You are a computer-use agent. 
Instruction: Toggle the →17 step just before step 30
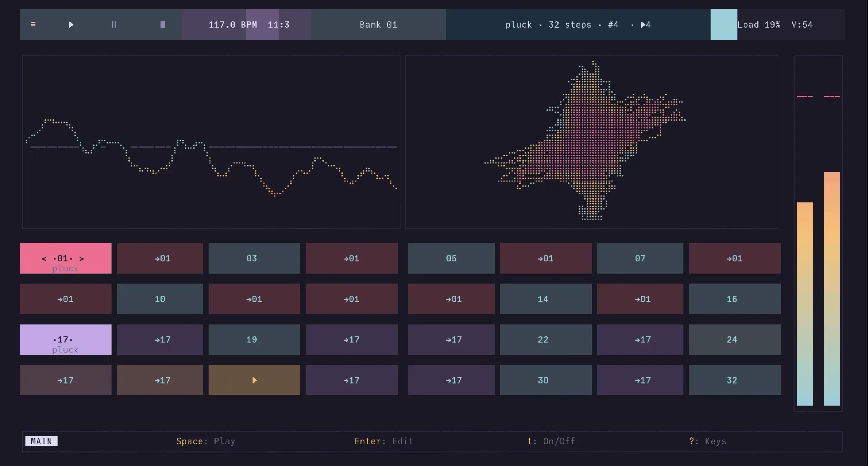tap(451, 380)
